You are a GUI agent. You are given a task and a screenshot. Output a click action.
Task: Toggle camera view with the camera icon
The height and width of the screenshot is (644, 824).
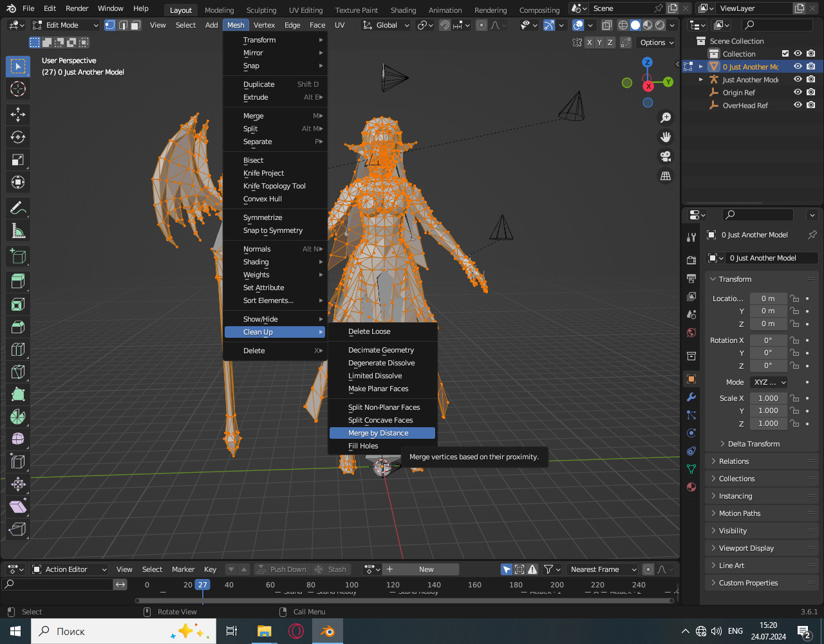[x=666, y=156]
